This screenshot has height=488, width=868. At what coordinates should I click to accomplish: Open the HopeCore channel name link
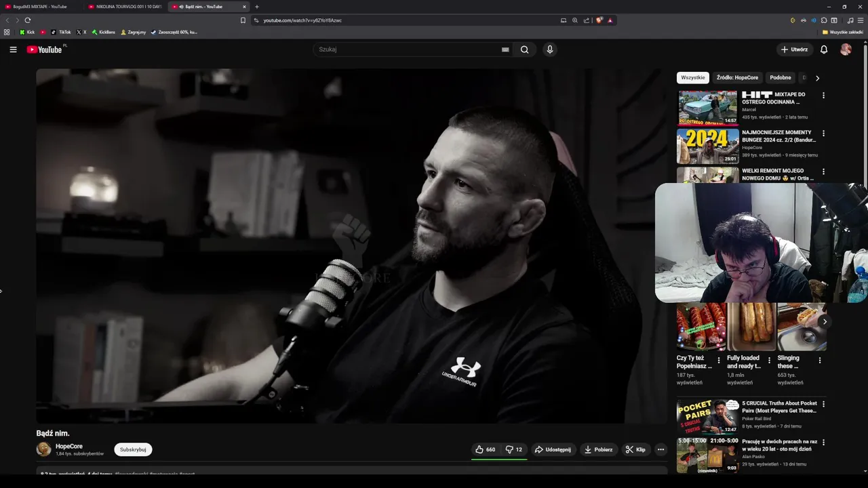point(69,446)
